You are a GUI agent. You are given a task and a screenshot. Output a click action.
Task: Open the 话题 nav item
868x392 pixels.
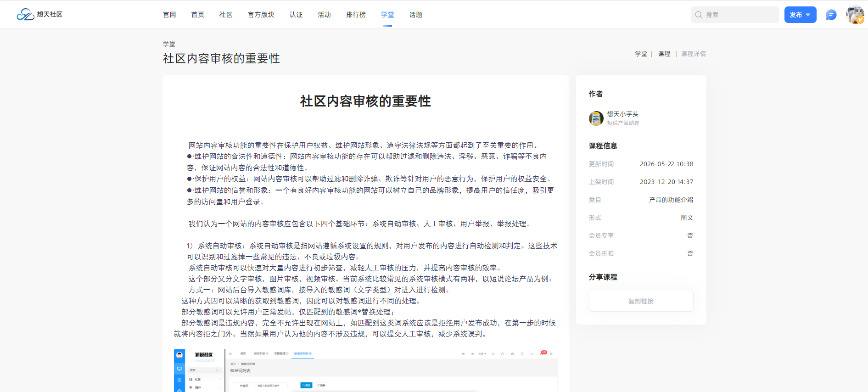coord(416,15)
